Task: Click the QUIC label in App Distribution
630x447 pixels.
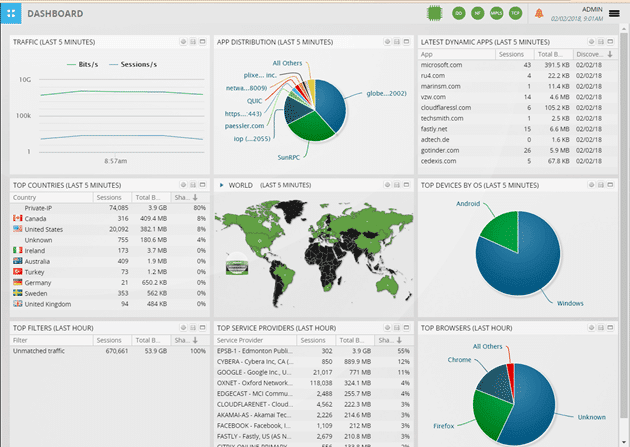Action: click(x=254, y=101)
